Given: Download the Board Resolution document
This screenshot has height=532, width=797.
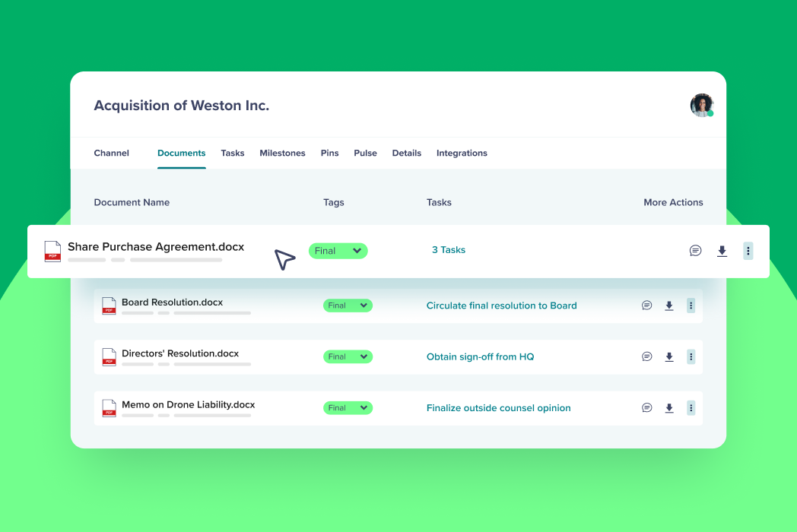Looking at the screenshot, I should click(668, 305).
